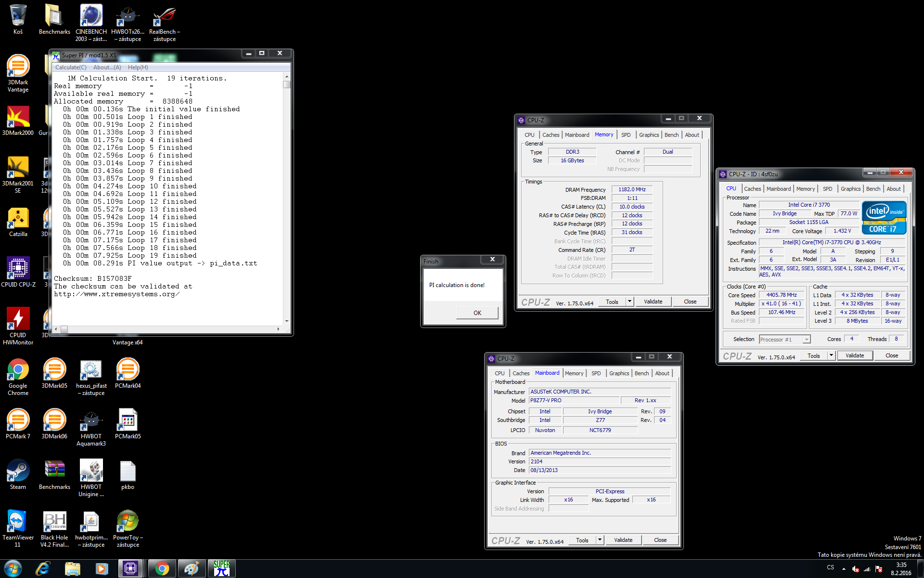Click Close in the Mainboard CPU-Z window
Screen dimensions: 924x578
pyautogui.click(x=660, y=540)
